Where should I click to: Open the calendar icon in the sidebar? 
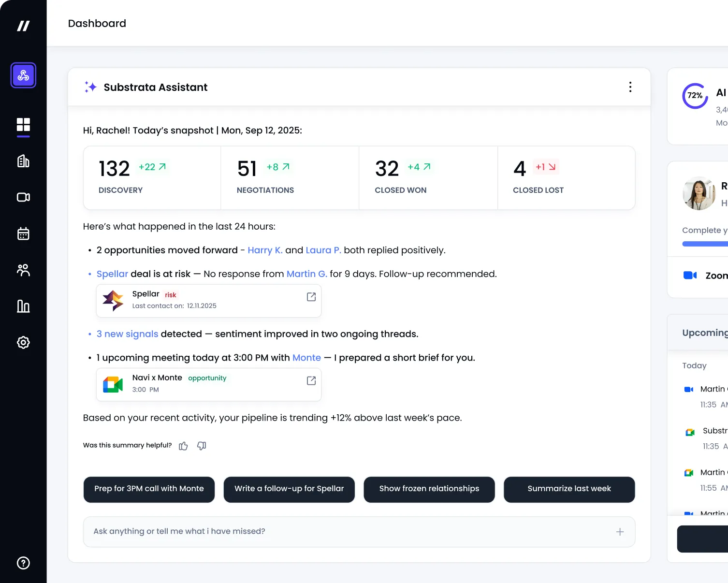coord(23,233)
